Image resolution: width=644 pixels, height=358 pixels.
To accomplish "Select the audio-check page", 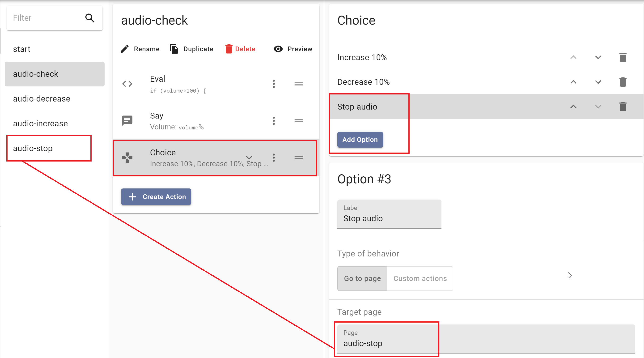I will pos(55,74).
